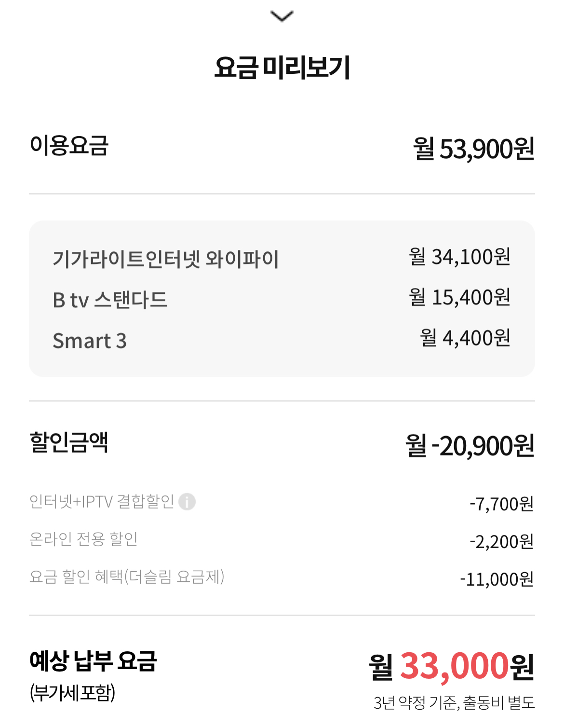Tap the 할인금액 section label
This screenshot has height=728, width=564.
click(x=69, y=442)
